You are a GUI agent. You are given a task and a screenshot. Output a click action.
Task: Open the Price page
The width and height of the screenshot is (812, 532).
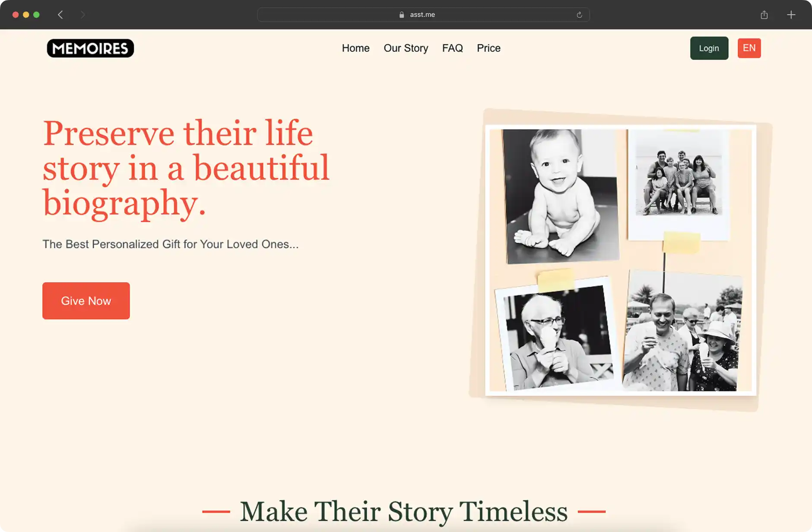click(x=488, y=48)
